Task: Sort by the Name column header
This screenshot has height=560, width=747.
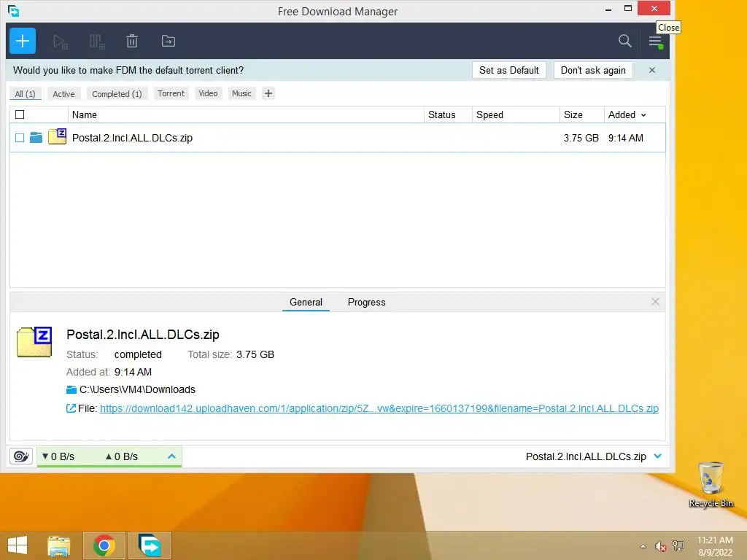Action: (246, 114)
